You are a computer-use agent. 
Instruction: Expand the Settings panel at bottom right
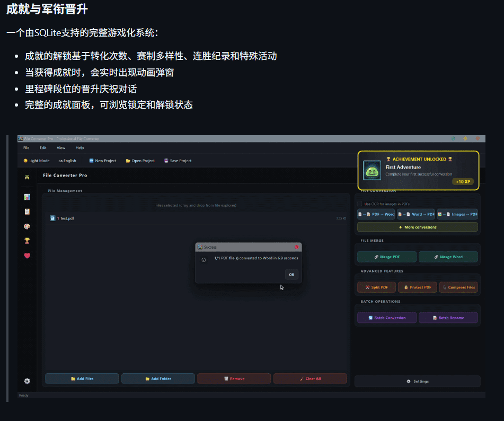(417, 381)
